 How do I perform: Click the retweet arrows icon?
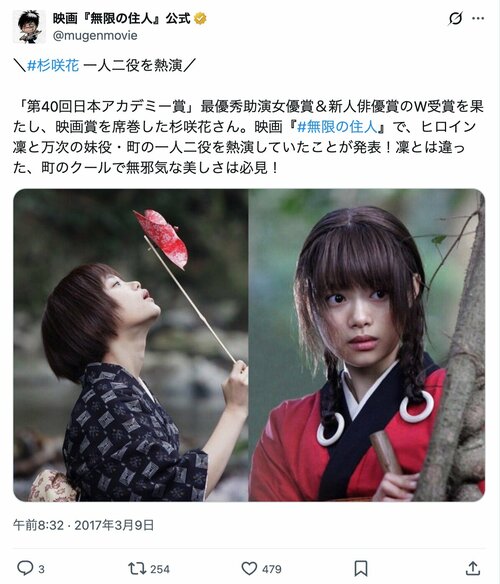[x=136, y=568]
